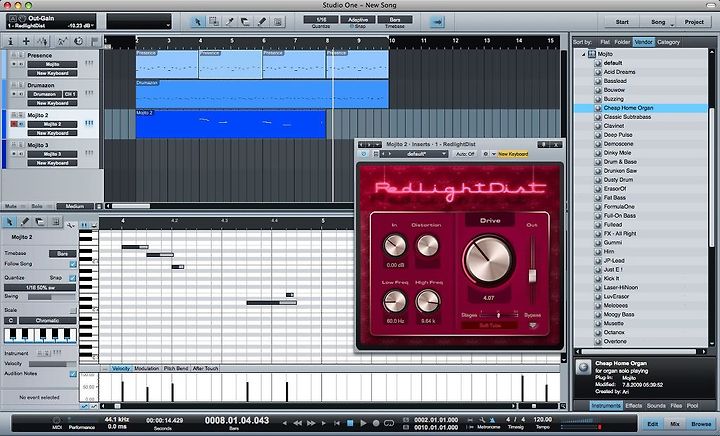Select the Mute tool in the music editor
This screenshot has height=436, width=720.
click(56, 222)
